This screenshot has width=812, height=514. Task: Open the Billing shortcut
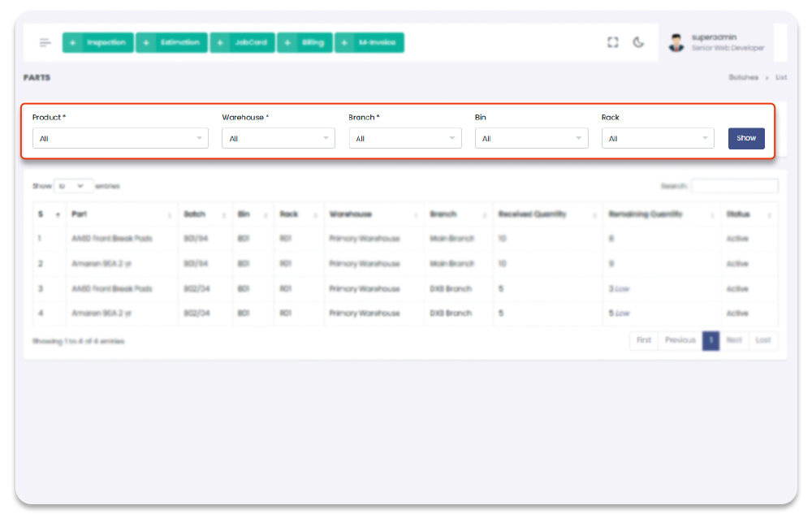[x=304, y=43]
